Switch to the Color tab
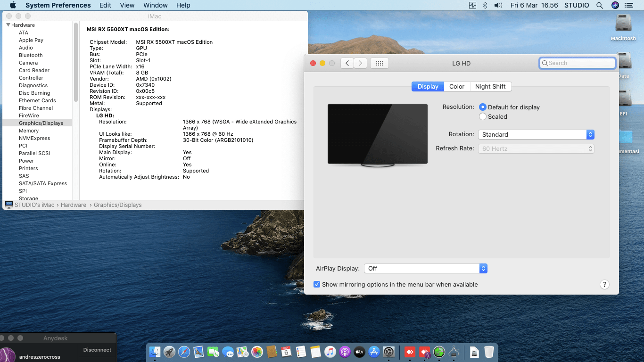Viewport: 644px width, 362px height. coord(457,86)
